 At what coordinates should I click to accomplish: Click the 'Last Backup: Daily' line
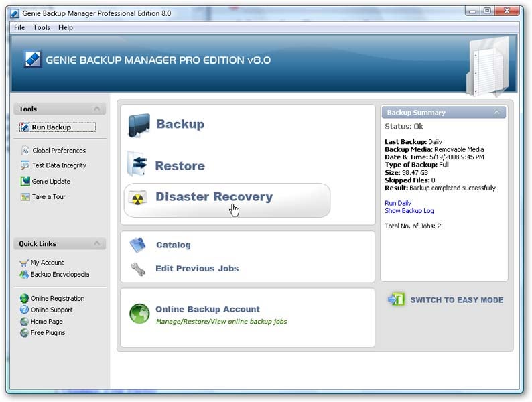(x=413, y=141)
